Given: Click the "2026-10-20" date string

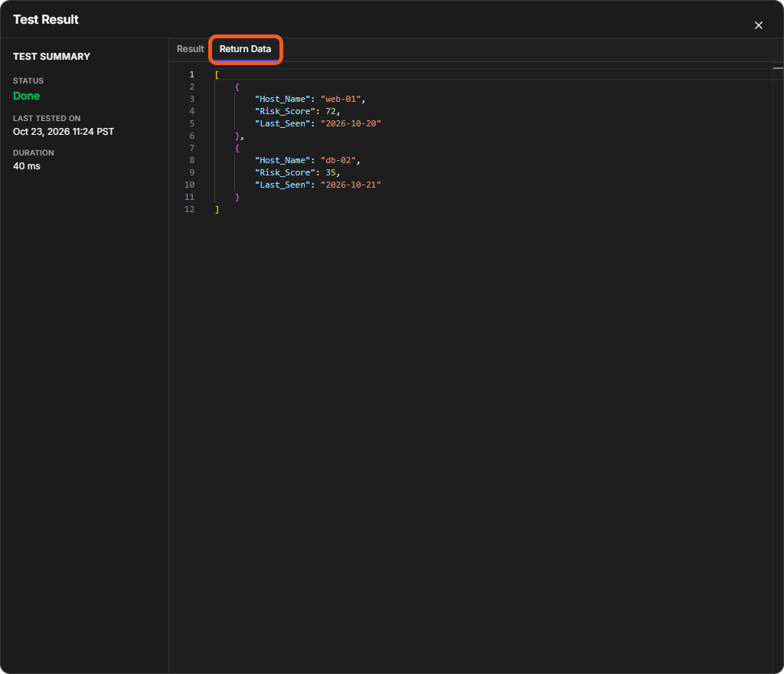Looking at the screenshot, I should tap(351, 123).
